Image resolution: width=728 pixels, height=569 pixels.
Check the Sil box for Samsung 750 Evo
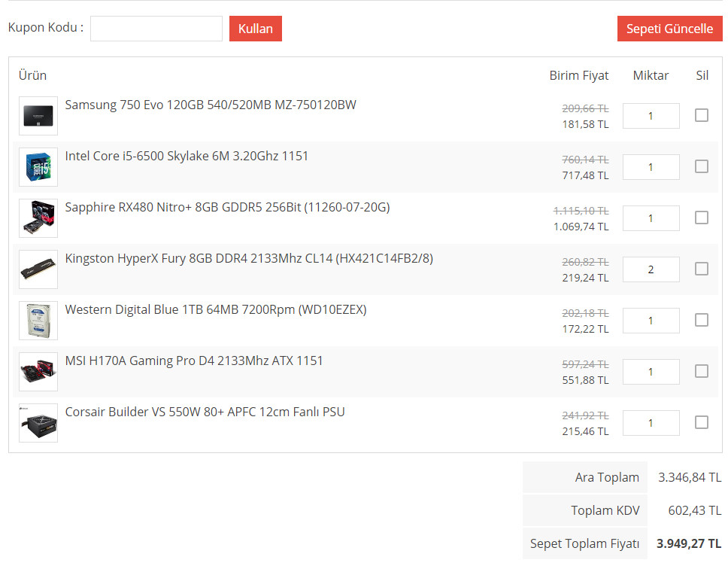point(702,115)
